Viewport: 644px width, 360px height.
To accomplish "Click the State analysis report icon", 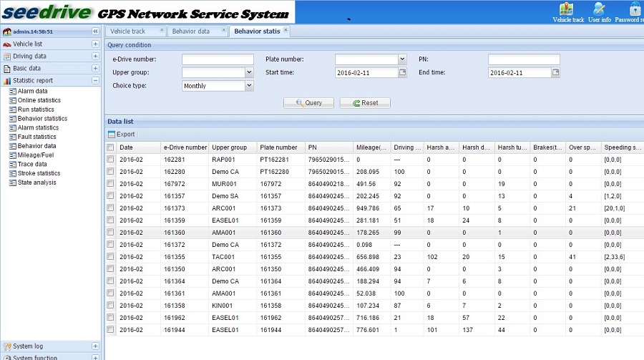I will click(x=12, y=183).
